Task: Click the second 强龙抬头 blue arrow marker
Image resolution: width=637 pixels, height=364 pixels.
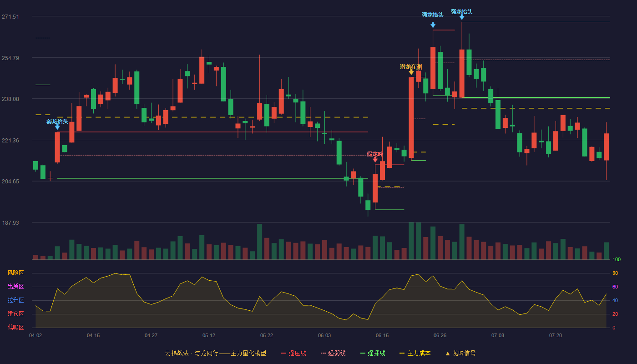Action: tap(462, 17)
